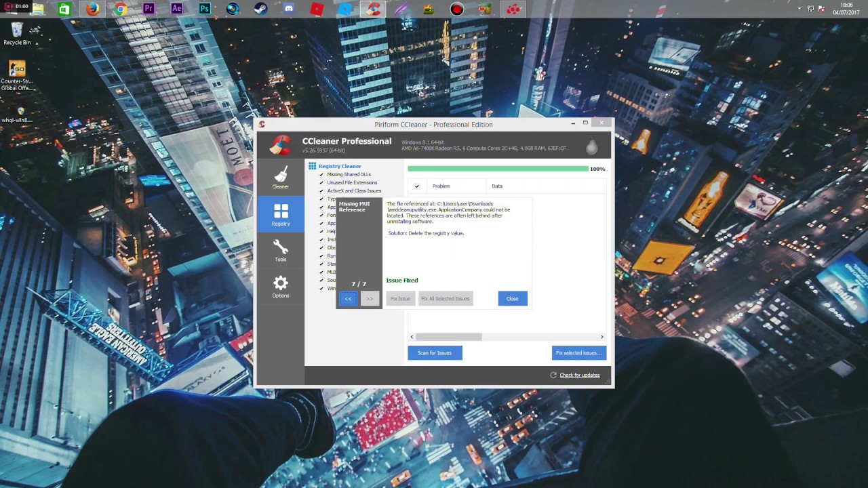Uncheck ActiveX and Class Issues
Image resolution: width=868 pixels, height=488 pixels.
coord(321,190)
